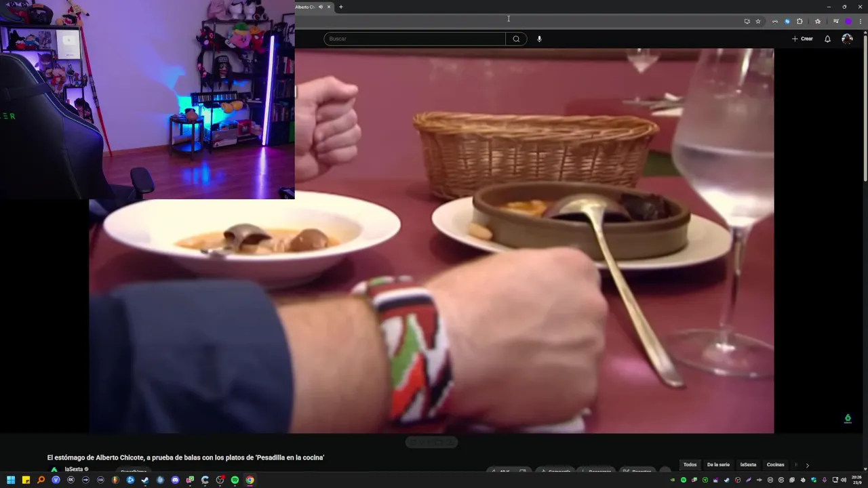The height and width of the screenshot is (488, 868).
Task: Click the green laSexta watermark logo on video
Action: click(x=848, y=419)
